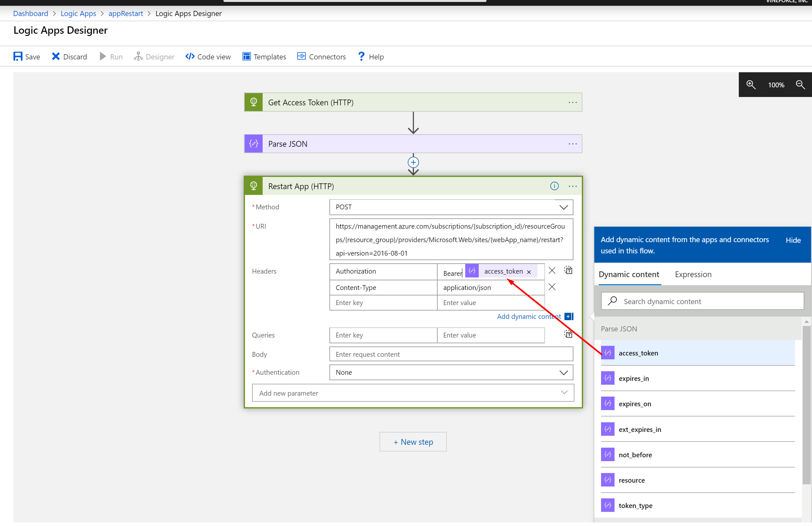812x526 pixels.
Task: Save the logic app workflow
Action: coord(27,57)
